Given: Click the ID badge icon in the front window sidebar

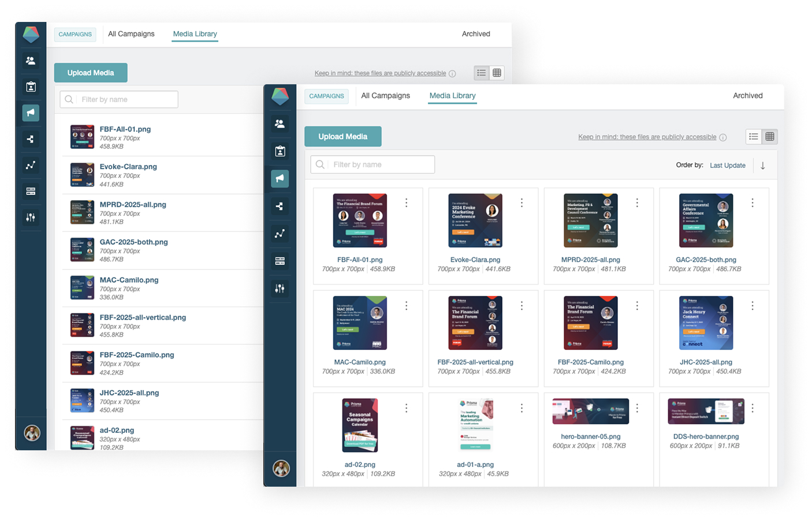Looking at the screenshot, I should pyautogui.click(x=280, y=151).
